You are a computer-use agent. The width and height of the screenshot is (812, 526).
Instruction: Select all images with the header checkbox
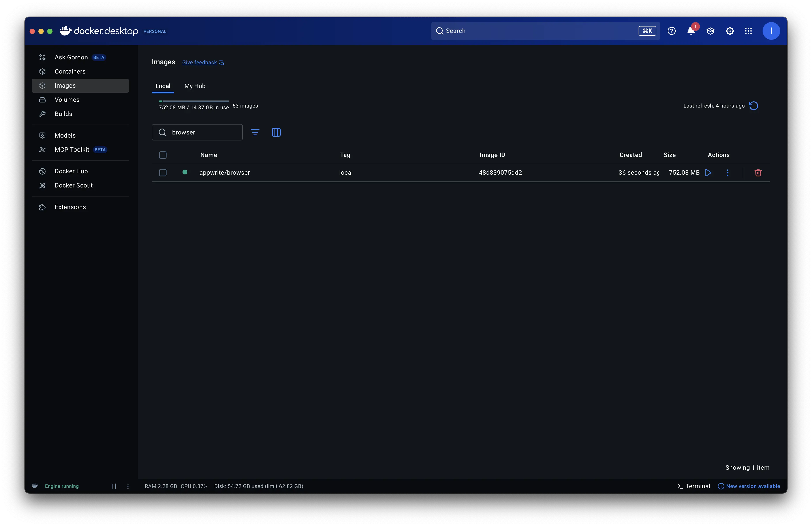163,155
